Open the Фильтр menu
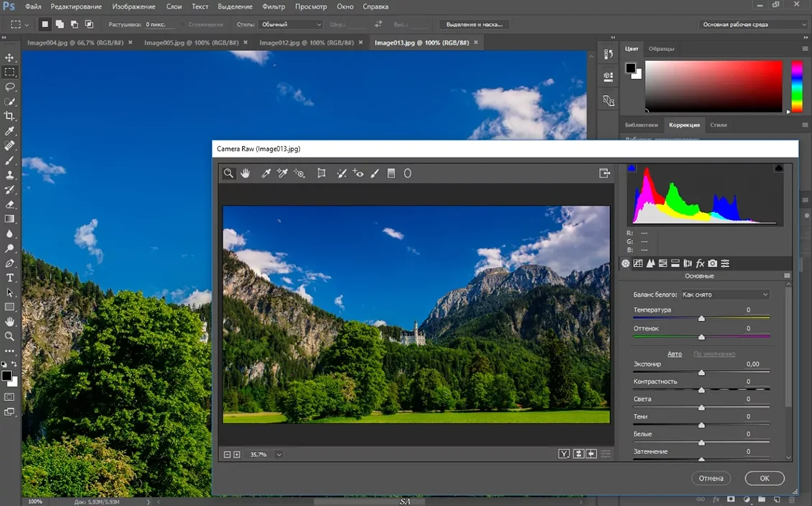The height and width of the screenshot is (506, 812). 274,6
